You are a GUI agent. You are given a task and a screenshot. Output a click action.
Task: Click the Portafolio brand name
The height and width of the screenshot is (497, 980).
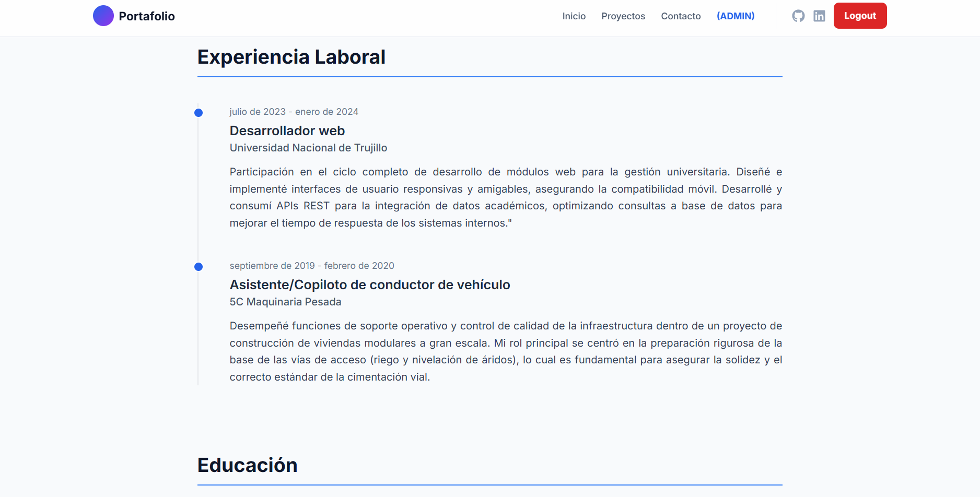click(147, 16)
